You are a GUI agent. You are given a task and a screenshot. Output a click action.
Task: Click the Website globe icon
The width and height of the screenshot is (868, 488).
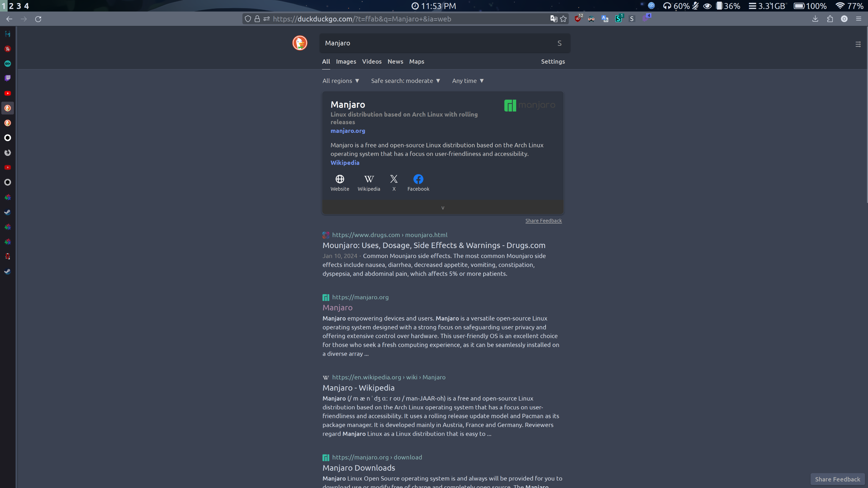tap(340, 179)
